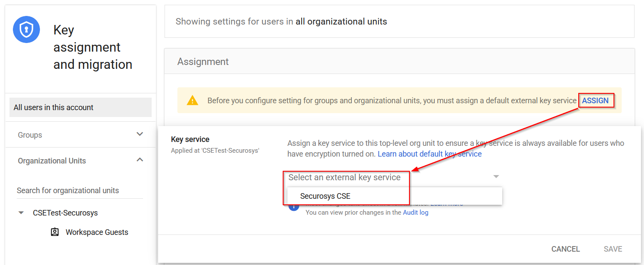Viewport: 644px width, 265px height.
Task: Expand the Groups section chevron
Action: coord(140,134)
